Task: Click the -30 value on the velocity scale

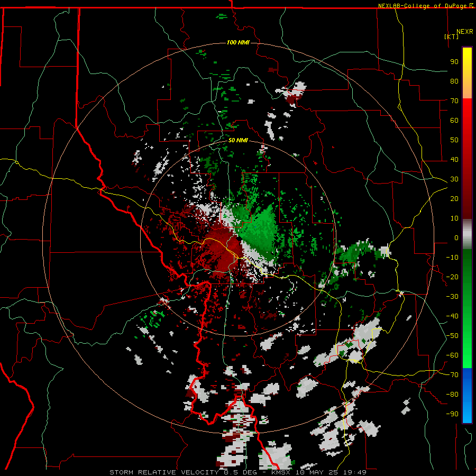Action: pyautogui.click(x=452, y=297)
